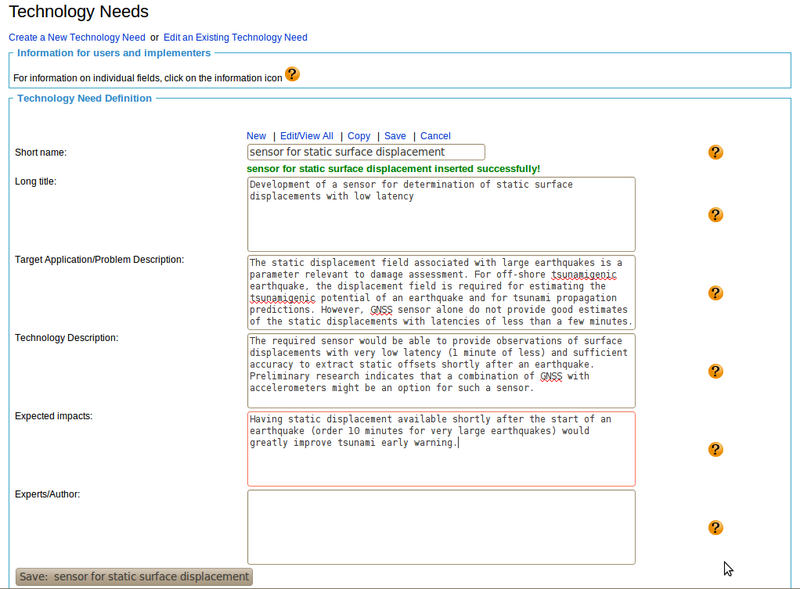Viewport: 800px width, 589px height.
Task: Open help icon for Long title field
Action: click(715, 215)
